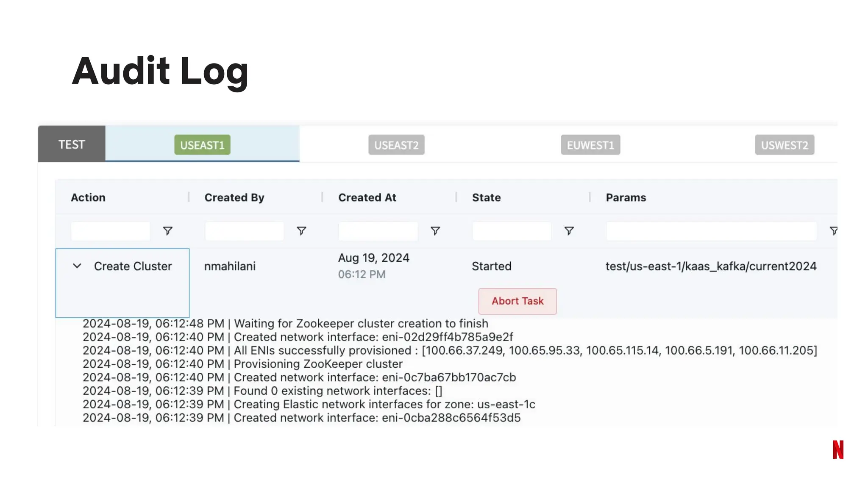Click the Params column filter icon
The width and height of the screenshot is (868, 488).
click(x=833, y=231)
